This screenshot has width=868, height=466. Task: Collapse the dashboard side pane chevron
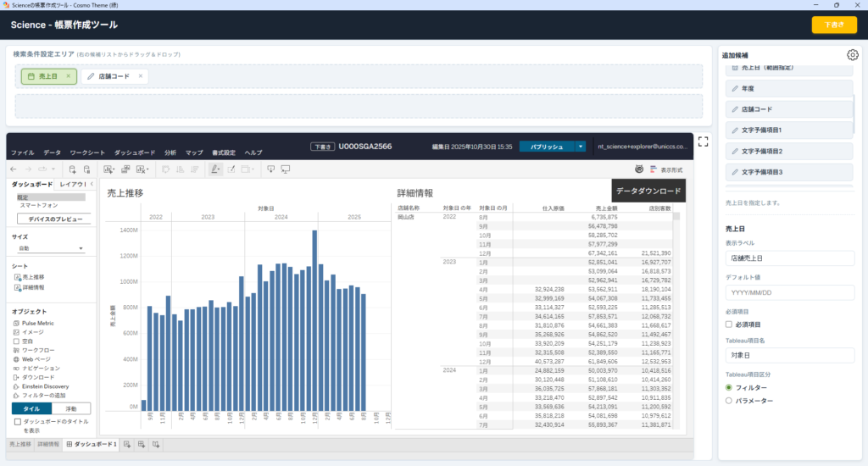(x=92, y=184)
